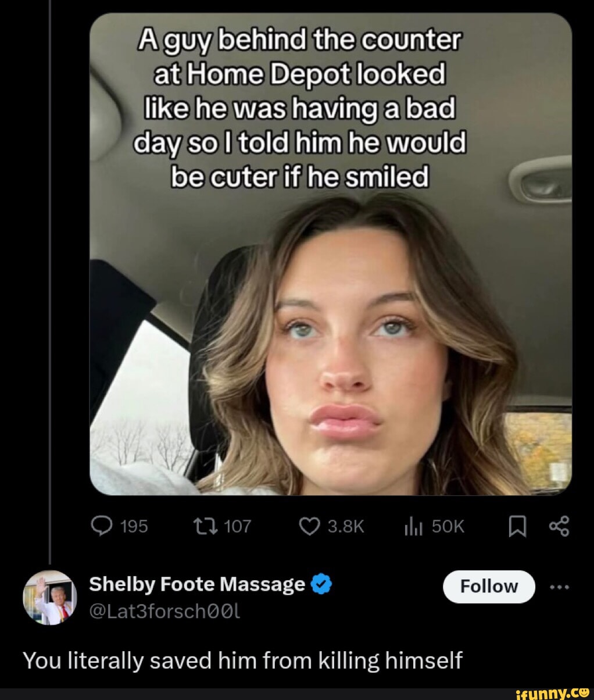Click the 50K views count
This screenshot has width=594, height=700.
coord(449,527)
